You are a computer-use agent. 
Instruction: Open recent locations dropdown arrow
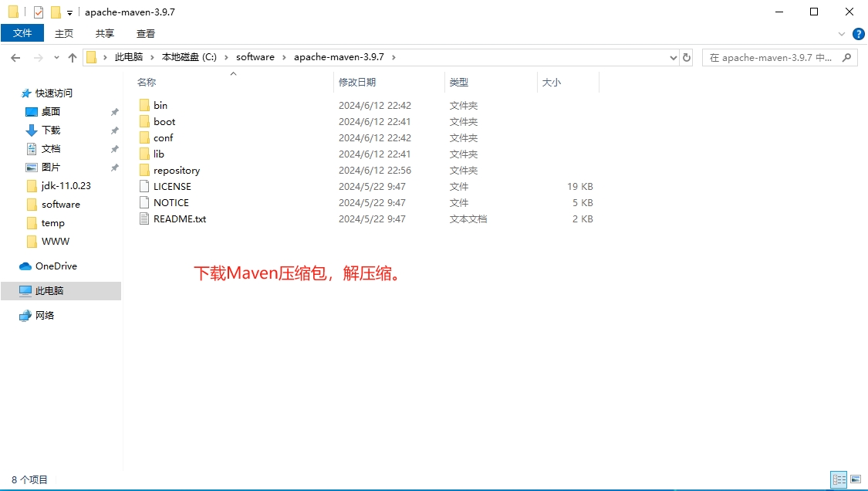(x=56, y=58)
